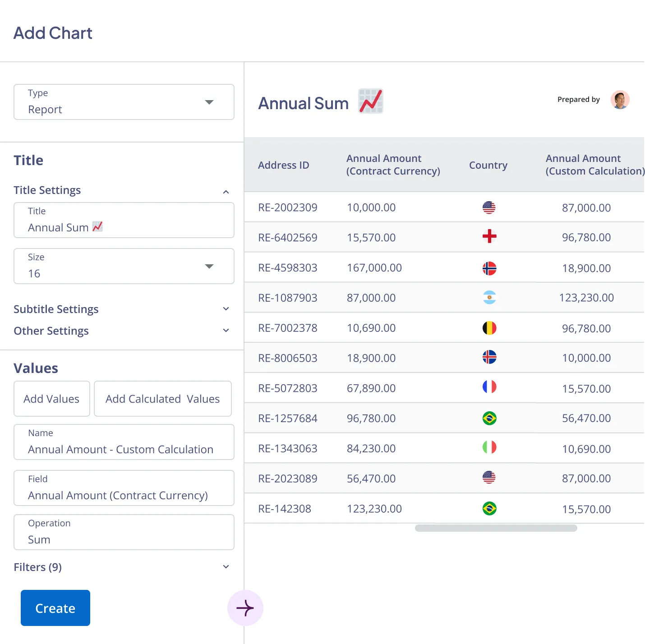Click the Annual Sum report heading

pos(304,103)
